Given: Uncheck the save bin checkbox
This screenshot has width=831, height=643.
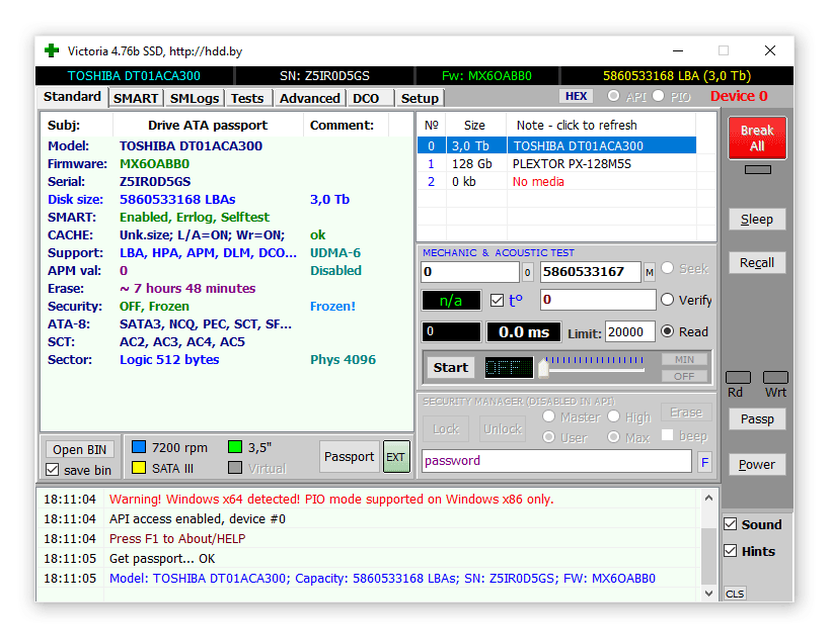Looking at the screenshot, I should (x=53, y=470).
